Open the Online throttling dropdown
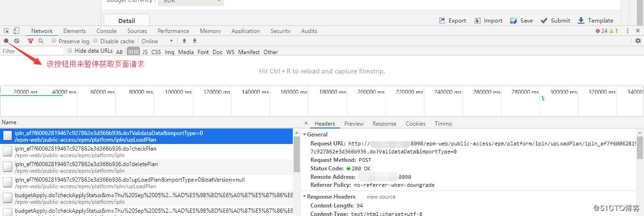Image resolution: width=644 pixels, height=216 pixels. (157, 41)
